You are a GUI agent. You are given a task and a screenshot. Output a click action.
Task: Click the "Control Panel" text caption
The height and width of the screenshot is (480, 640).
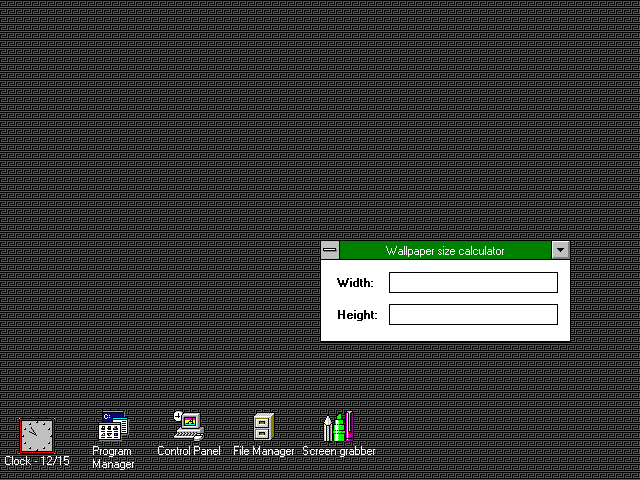[x=188, y=452]
